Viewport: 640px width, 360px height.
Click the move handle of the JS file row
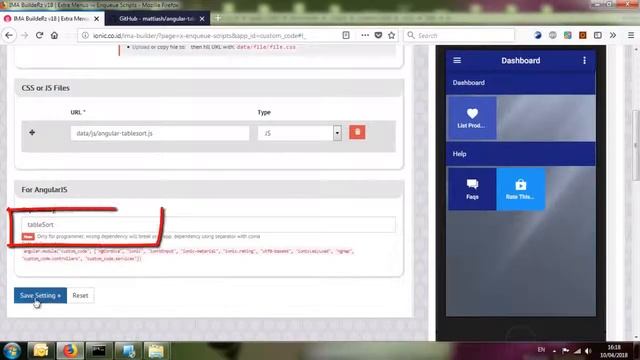[x=32, y=133]
